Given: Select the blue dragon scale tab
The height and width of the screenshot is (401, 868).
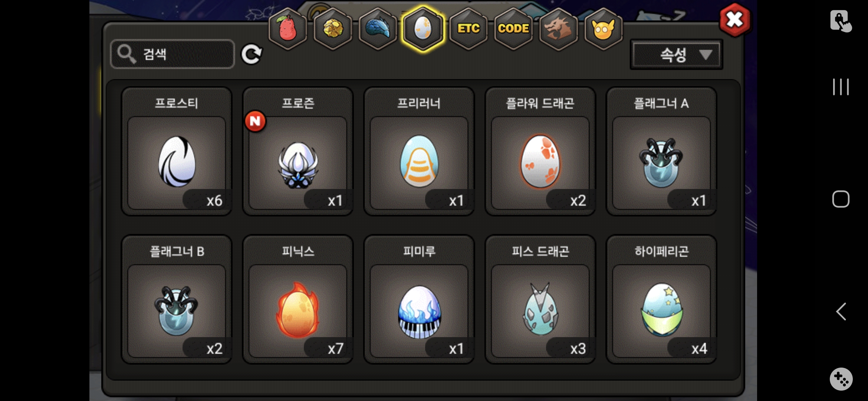Looking at the screenshot, I should pyautogui.click(x=378, y=29).
